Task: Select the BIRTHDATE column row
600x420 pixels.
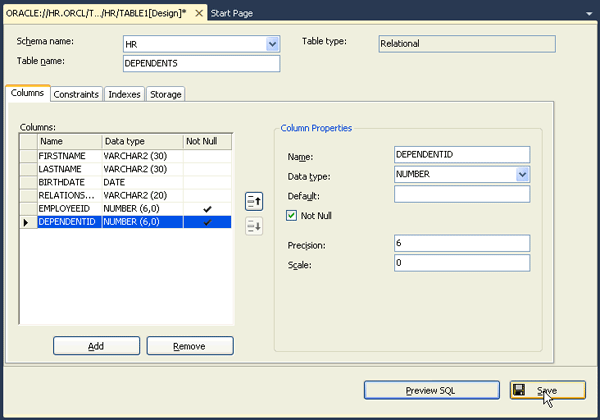Action: point(70,183)
